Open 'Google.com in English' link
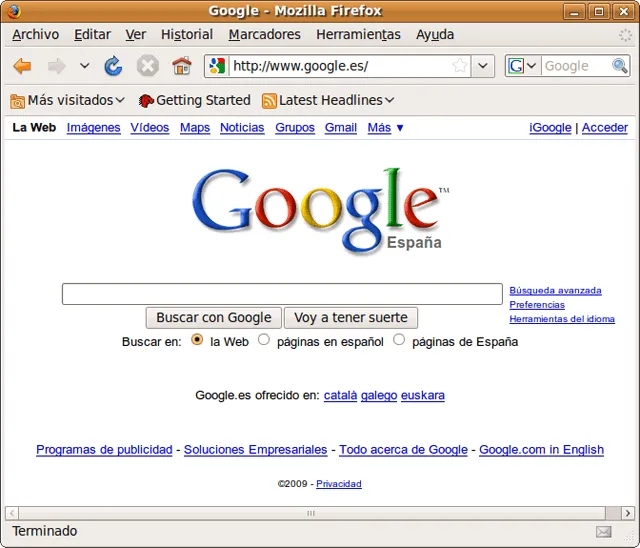Image resolution: width=640 pixels, height=548 pixels. 542,450
